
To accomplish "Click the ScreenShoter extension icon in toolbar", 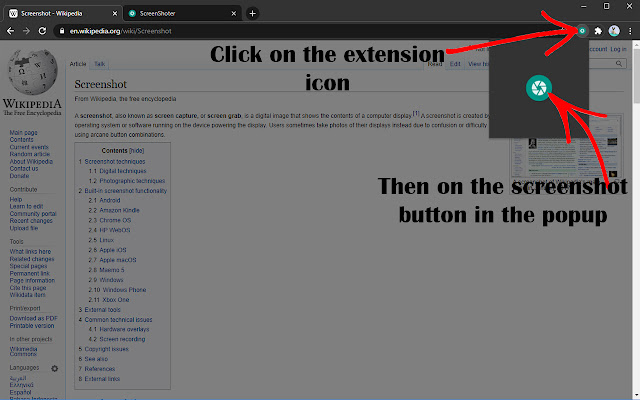I will point(582,31).
